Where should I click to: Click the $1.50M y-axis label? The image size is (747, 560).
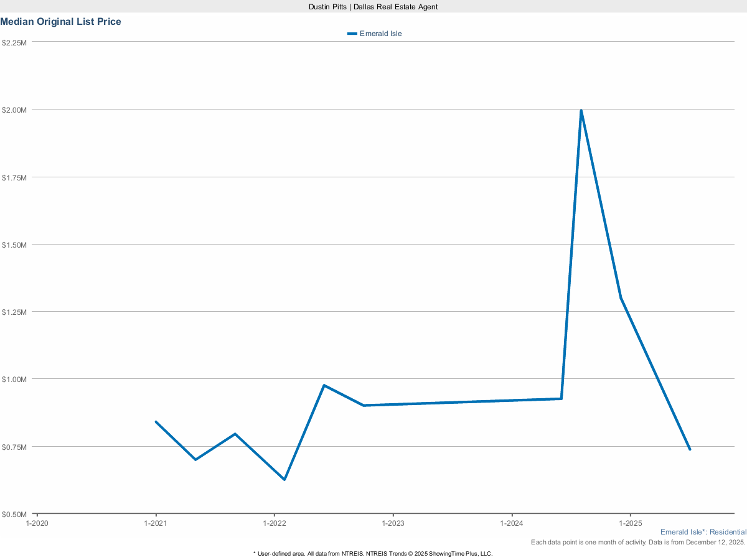[x=14, y=245]
